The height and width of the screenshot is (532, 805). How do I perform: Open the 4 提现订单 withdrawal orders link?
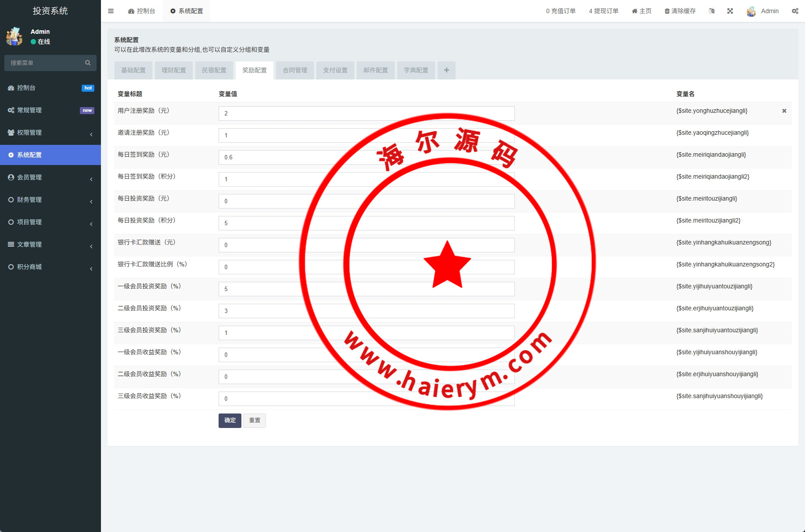coord(604,11)
